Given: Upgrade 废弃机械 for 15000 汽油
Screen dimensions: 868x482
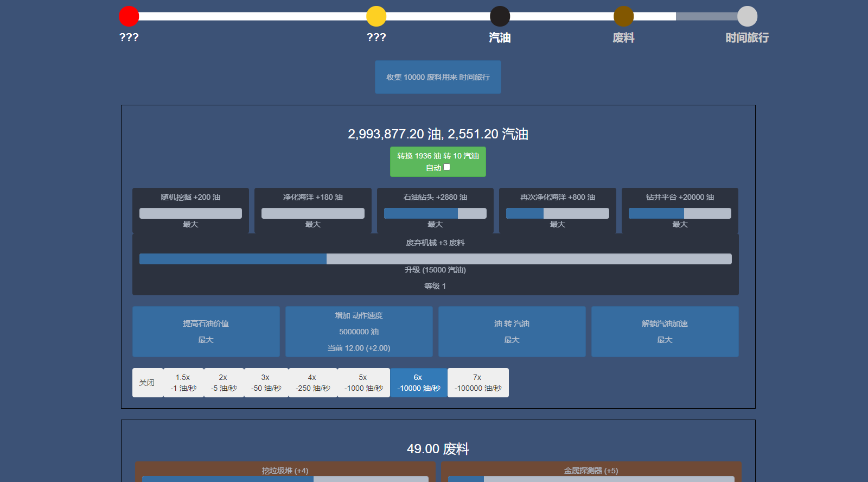Looking at the screenshot, I should [435, 270].
